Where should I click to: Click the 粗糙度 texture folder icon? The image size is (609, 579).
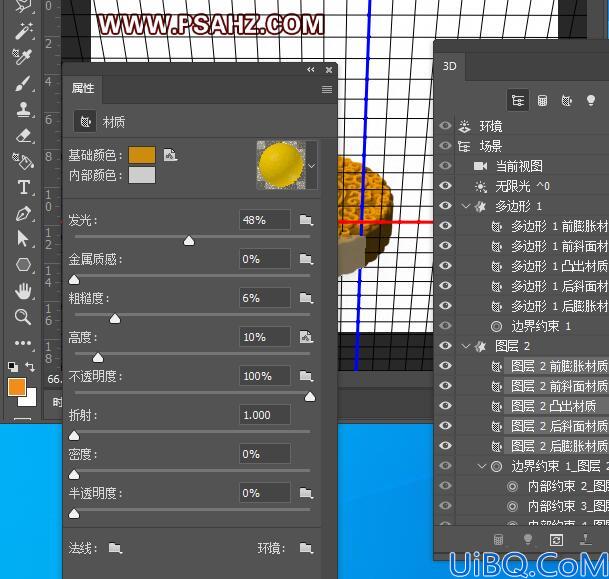click(x=306, y=298)
